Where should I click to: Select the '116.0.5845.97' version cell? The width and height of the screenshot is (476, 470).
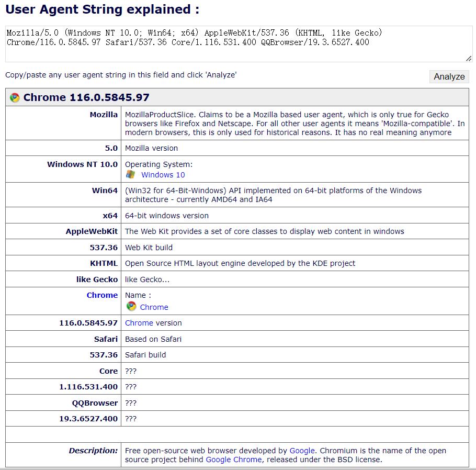tap(63, 322)
